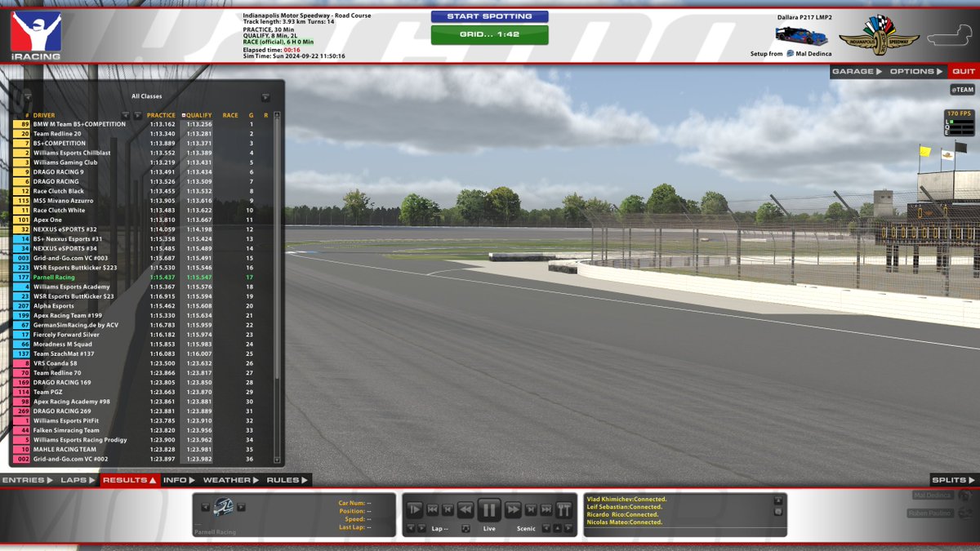Click the results list scrollbar track
980x551 pixels.
(277, 286)
